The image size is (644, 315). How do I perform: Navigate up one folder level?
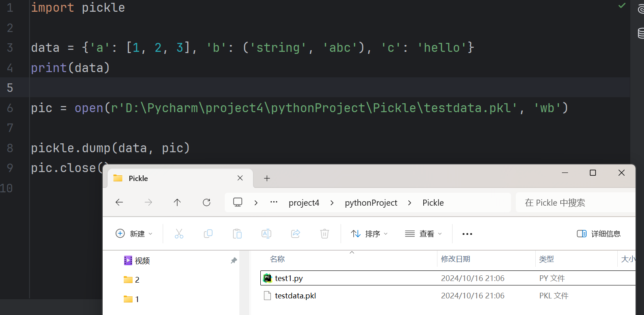point(177,202)
